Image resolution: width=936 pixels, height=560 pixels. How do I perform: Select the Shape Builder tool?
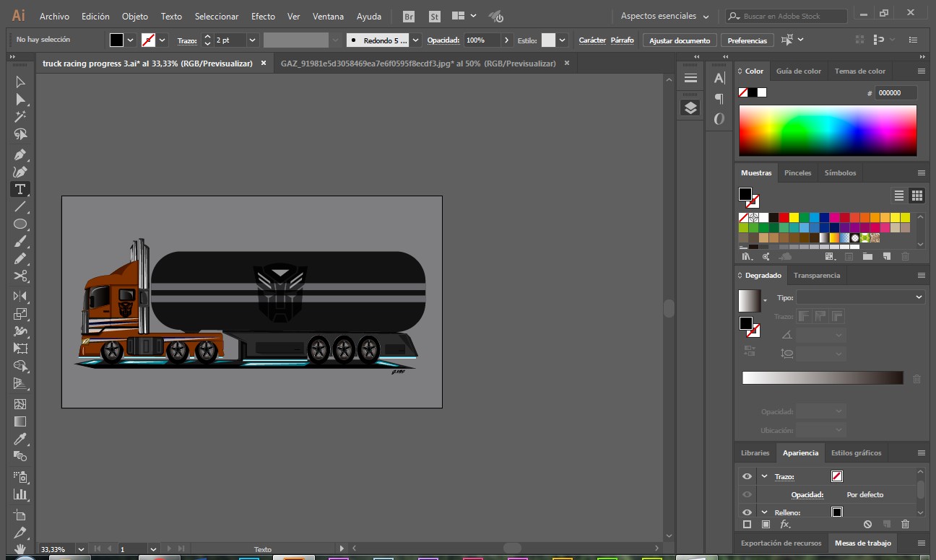tap(20, 366)
